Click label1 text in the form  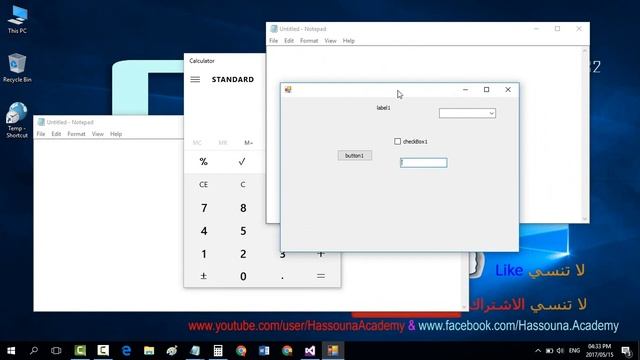[383, 108]
